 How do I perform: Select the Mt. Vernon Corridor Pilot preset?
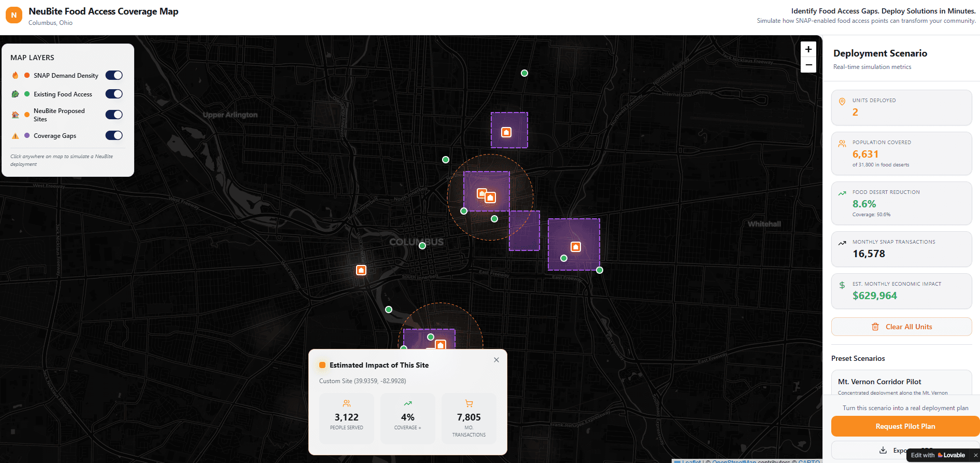point(901,384)
